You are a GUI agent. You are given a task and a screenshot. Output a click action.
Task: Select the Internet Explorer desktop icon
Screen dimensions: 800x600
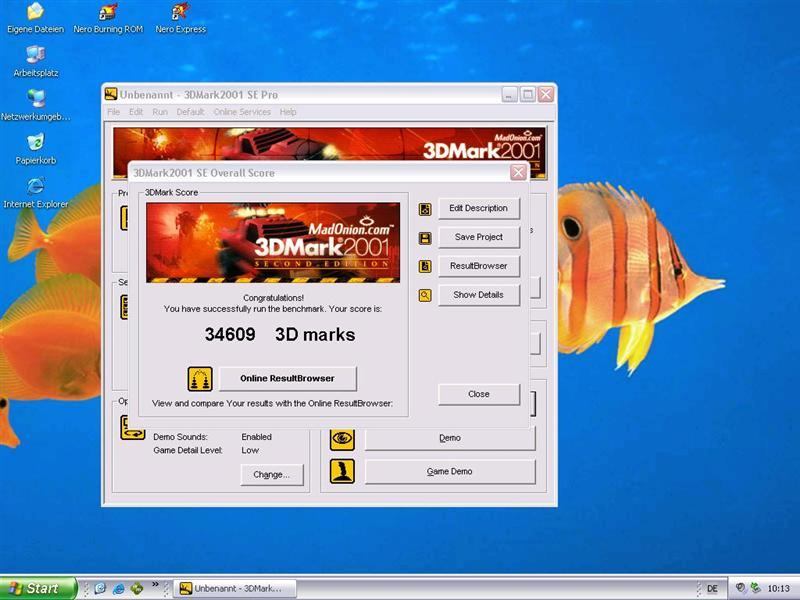pyautogui.click(x=36, y=193)
